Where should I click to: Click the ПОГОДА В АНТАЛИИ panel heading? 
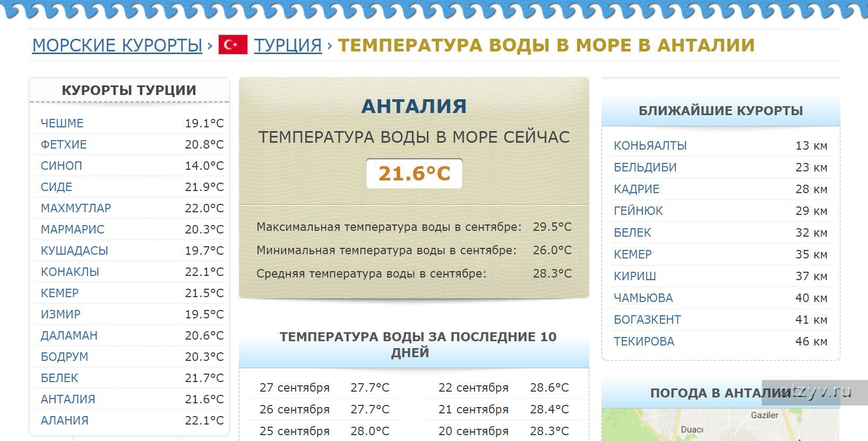720,393
